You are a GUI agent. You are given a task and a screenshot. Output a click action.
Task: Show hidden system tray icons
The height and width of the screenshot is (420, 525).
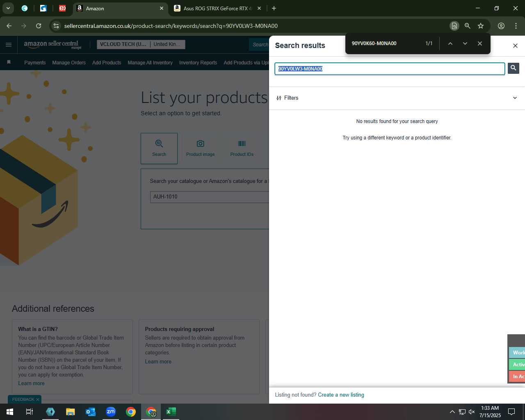[x=452, y=412]
